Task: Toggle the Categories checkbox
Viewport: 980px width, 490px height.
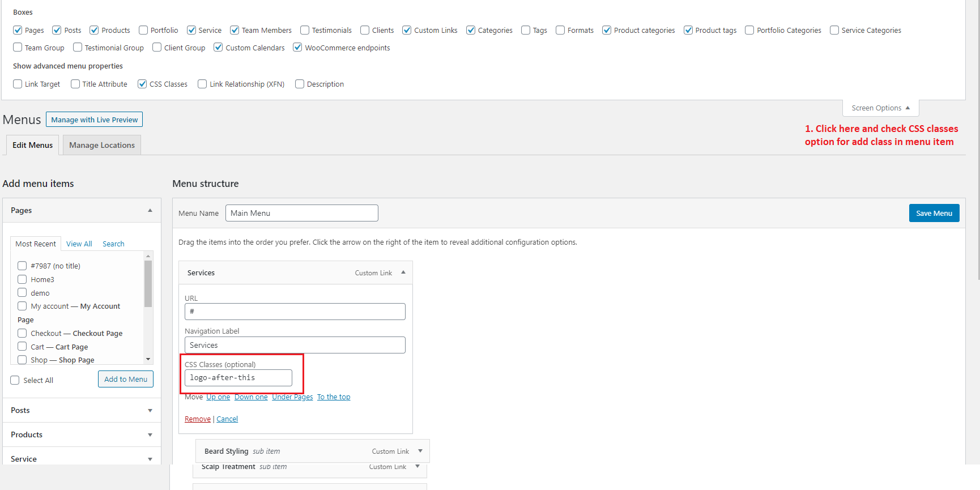Action: (471, 30)
